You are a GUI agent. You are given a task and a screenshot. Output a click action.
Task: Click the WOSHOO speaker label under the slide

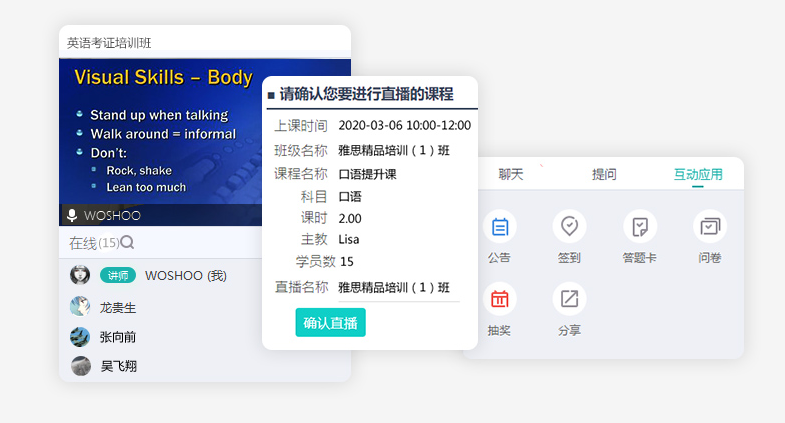coord(112,216)
